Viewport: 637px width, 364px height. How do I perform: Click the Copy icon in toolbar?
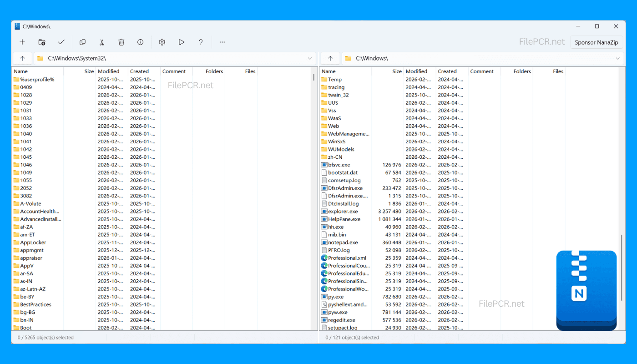click(x=82, y=42)
